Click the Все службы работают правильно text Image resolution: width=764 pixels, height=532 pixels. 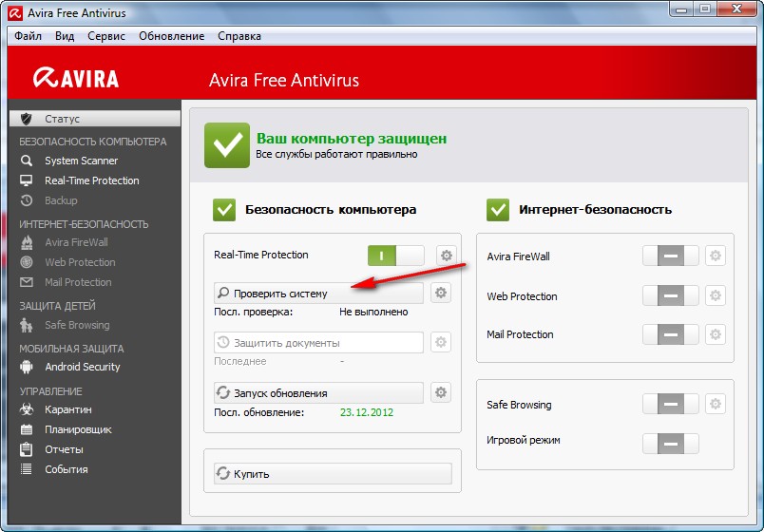pos(336,155)
